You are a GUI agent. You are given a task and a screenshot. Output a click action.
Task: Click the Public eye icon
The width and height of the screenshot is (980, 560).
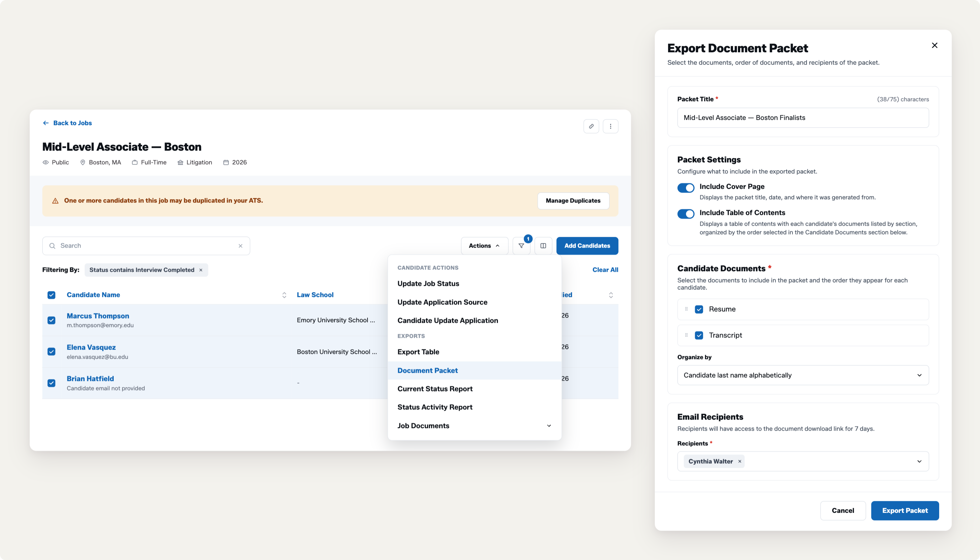click(45, 162)
